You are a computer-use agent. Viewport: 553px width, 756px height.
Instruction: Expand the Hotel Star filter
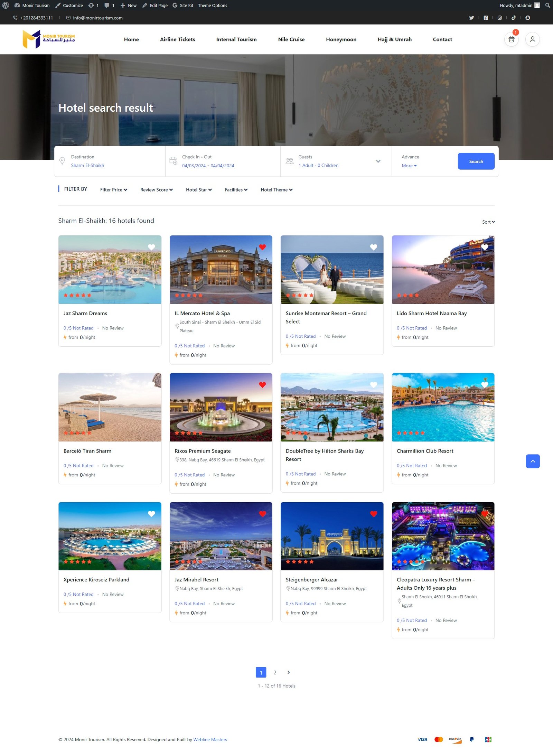(199, 190)
